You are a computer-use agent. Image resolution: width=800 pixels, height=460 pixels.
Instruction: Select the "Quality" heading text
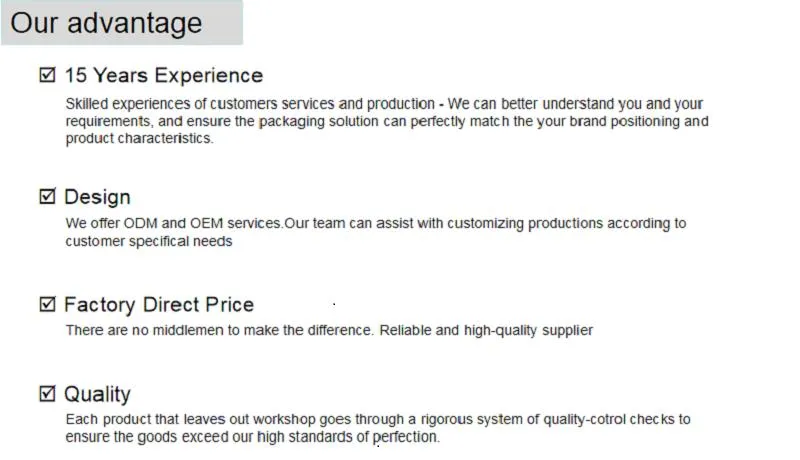[x=97, y=394]
